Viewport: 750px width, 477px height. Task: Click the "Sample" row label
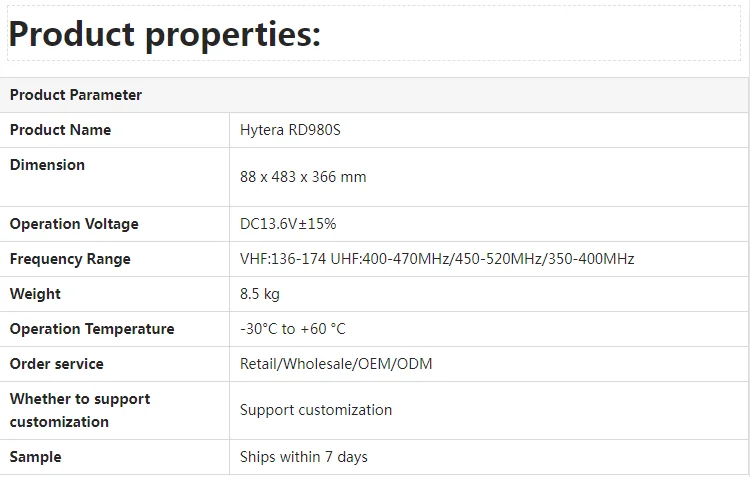(35, 457)
